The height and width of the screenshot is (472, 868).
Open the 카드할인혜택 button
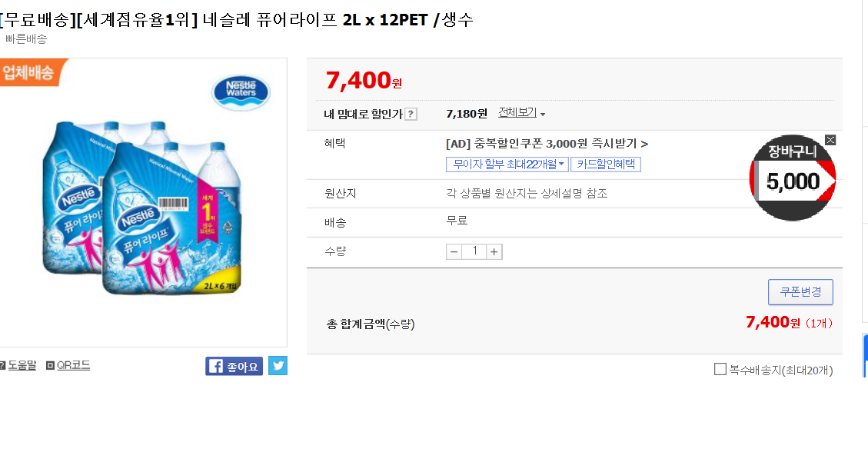pyautogui.click(x=606, y=165)
